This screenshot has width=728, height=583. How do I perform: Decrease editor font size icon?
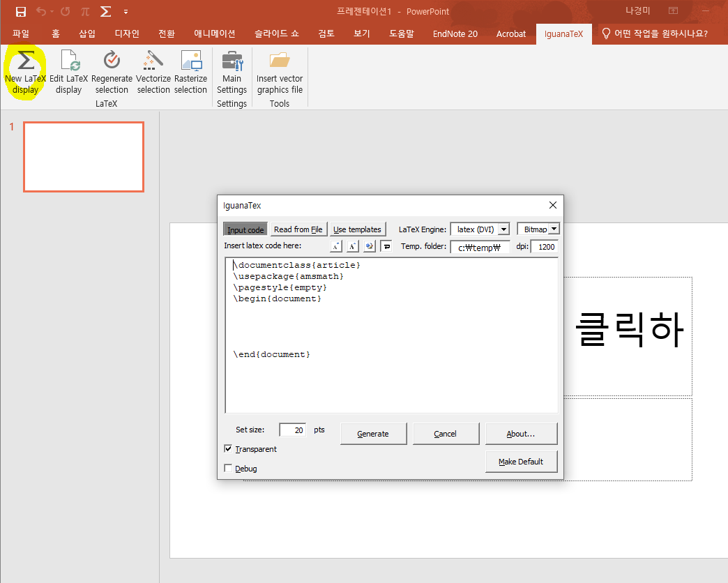coord(335,246)
